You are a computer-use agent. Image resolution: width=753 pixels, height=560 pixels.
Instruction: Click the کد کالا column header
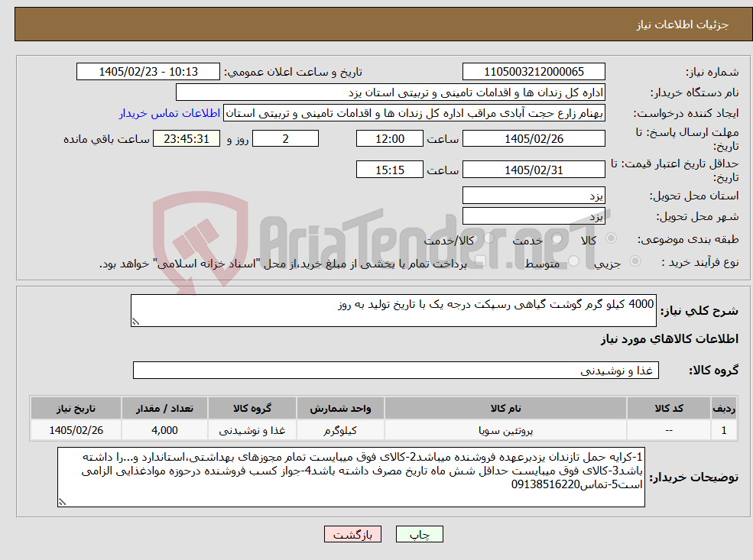pos(668,409)
